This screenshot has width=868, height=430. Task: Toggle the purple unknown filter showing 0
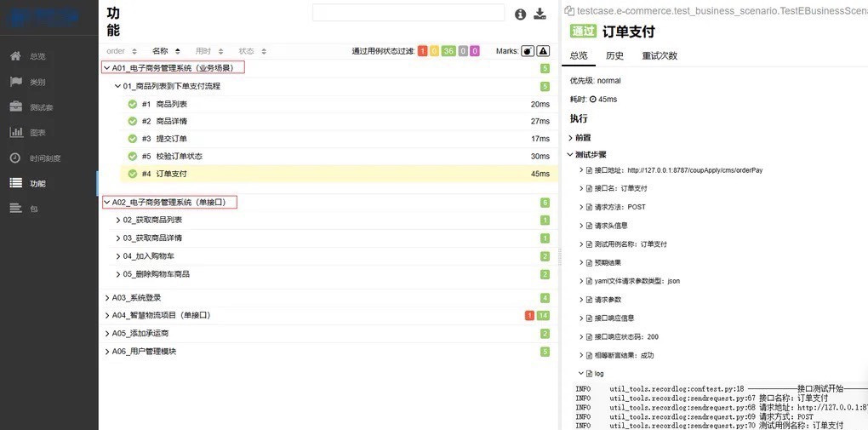pos(474,51)
